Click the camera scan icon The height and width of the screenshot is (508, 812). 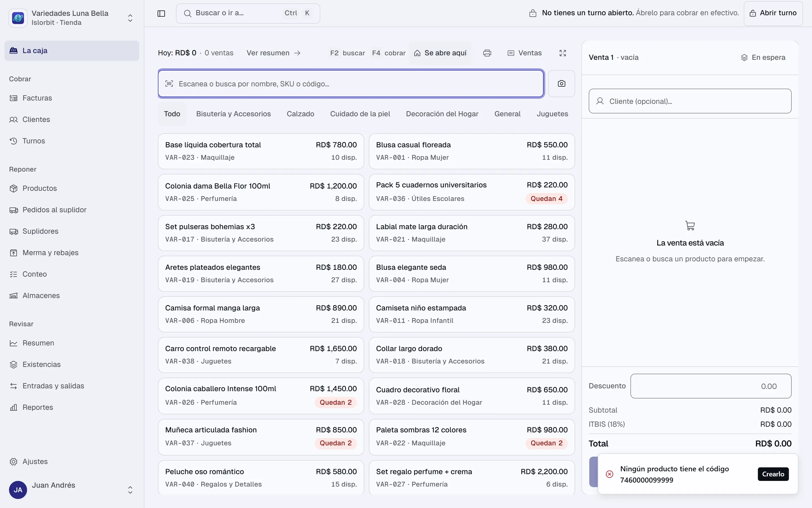point(561,84)
